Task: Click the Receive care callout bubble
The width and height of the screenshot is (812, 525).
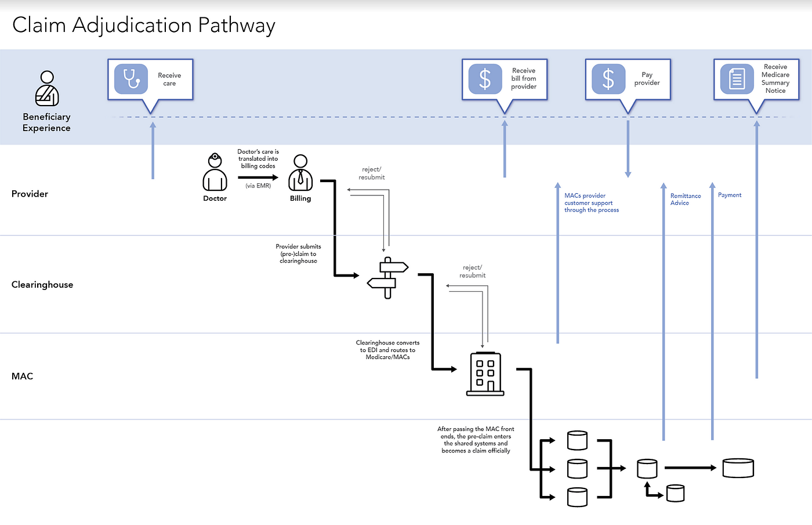Action: (x=150, y=79)
